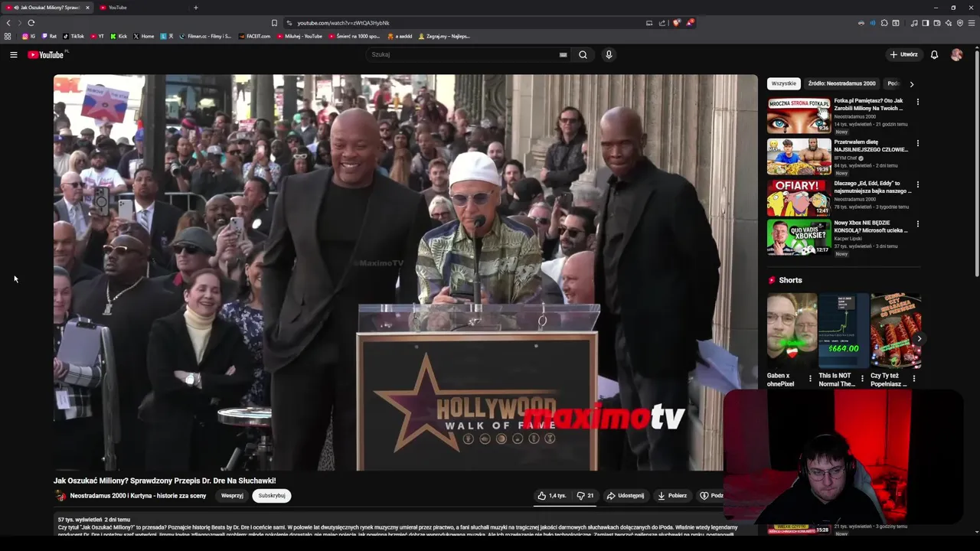
Task: Open the Brave VPN shield icon
Action: pyautogui.click(x=960, y=23)
